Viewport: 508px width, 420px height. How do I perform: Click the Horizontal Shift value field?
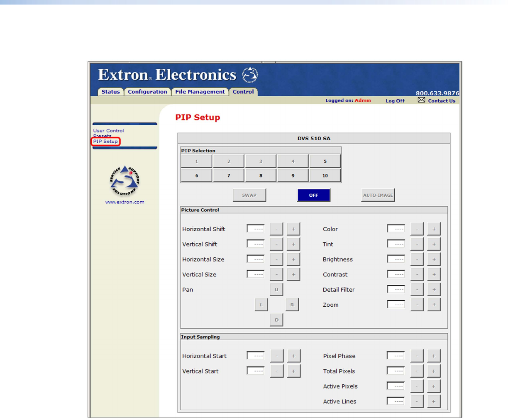tap(255, 229)
